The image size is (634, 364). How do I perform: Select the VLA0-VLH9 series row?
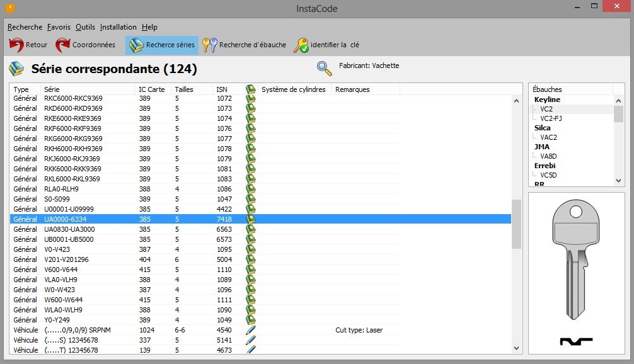pyautogui.click(x=260, y=280)
